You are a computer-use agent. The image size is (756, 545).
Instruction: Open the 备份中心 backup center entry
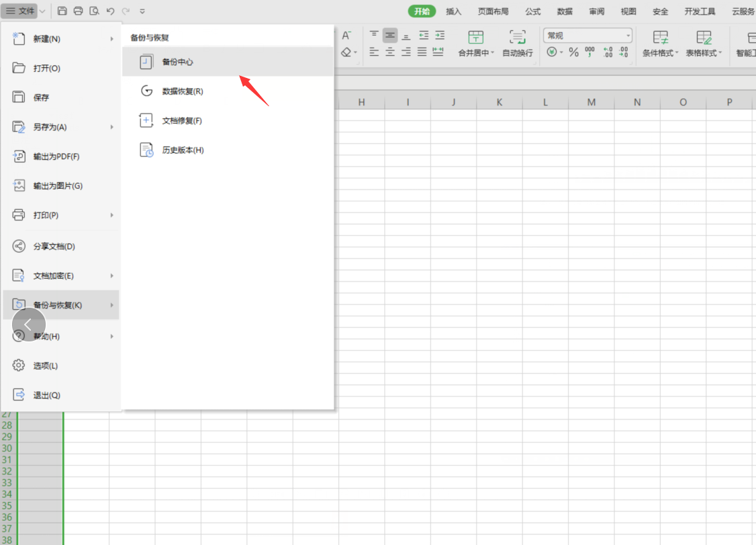point(177,62)
